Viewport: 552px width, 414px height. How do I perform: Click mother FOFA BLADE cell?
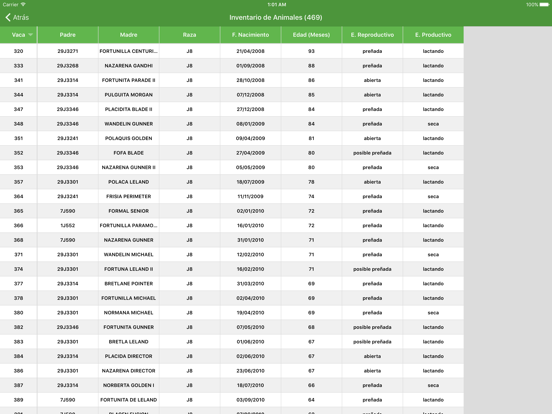128,153
